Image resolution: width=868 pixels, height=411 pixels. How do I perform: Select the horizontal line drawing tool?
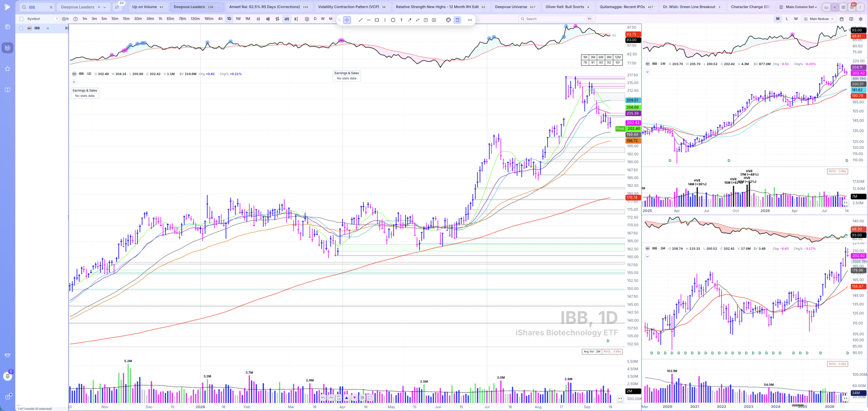tap(369, 20)
